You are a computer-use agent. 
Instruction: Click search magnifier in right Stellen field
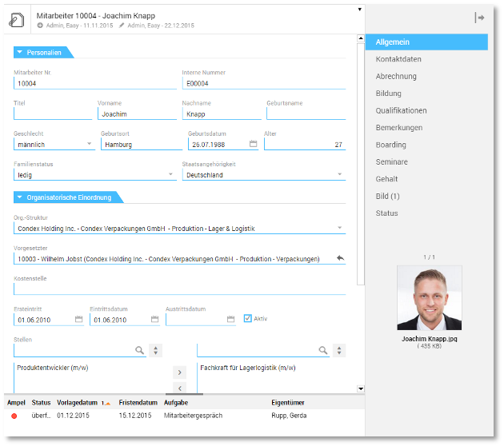pos(323,350)
